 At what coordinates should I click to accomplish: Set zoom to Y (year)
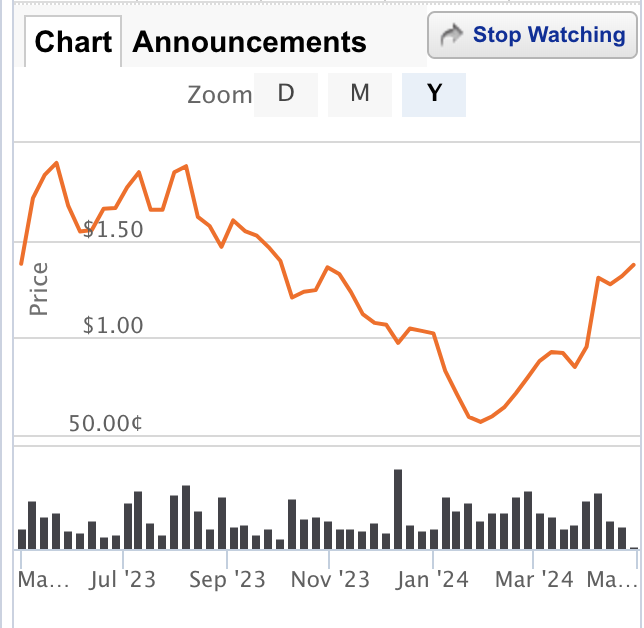click(434, 94)
